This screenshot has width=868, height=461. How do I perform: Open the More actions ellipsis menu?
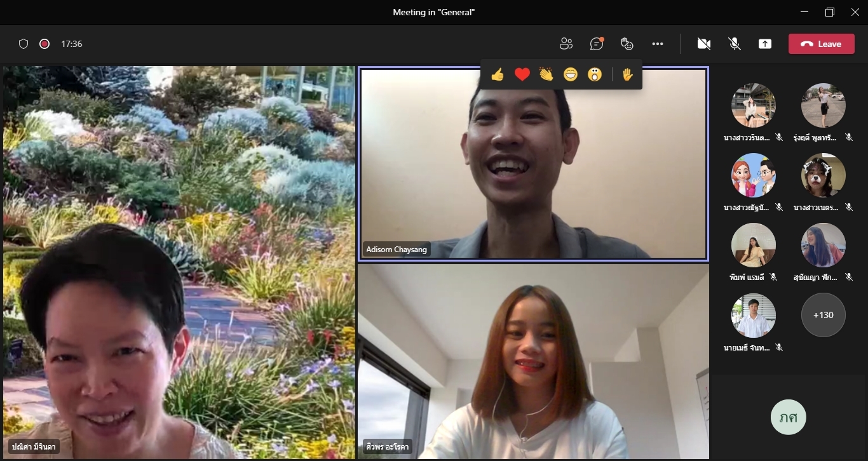[x=658, y=44]
